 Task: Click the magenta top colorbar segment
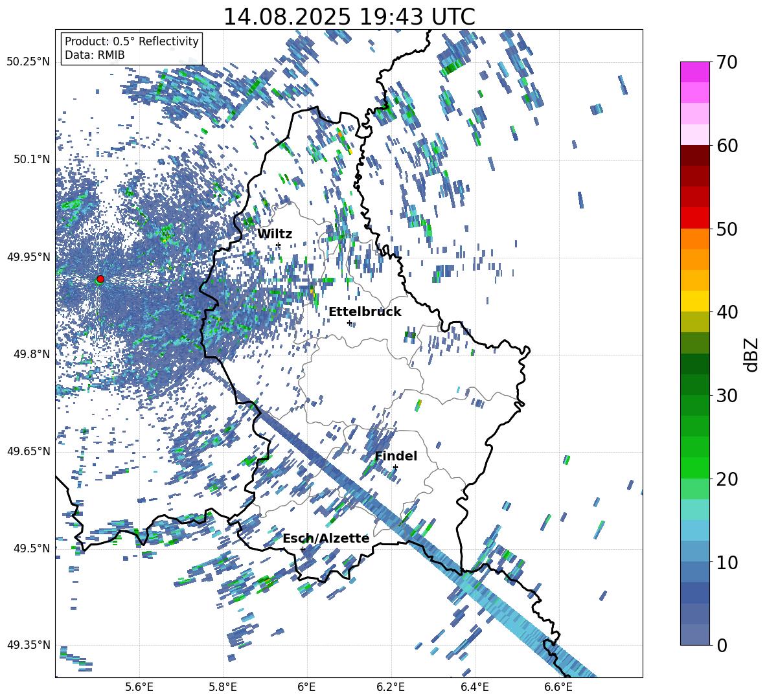pyautogui.click(x=694, y=72)
